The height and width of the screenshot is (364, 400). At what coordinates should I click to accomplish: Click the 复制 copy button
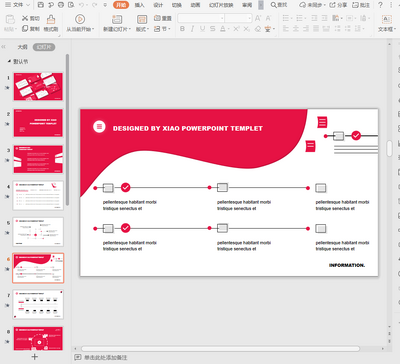[30, 29]
